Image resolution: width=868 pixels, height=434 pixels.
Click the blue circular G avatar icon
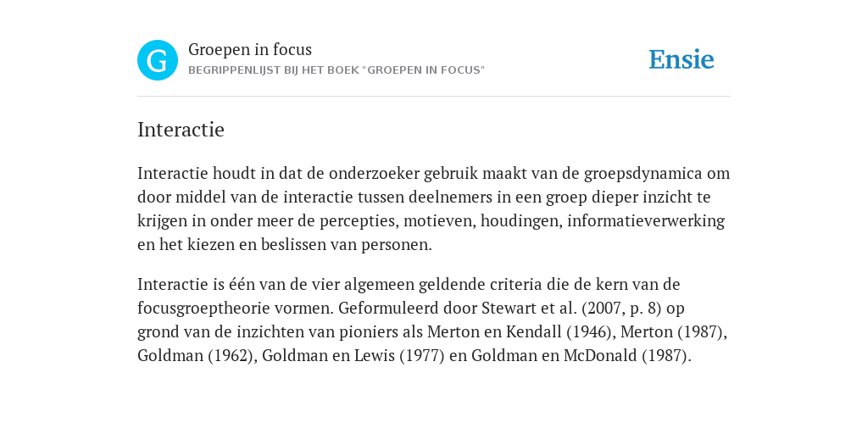point(158,60)
